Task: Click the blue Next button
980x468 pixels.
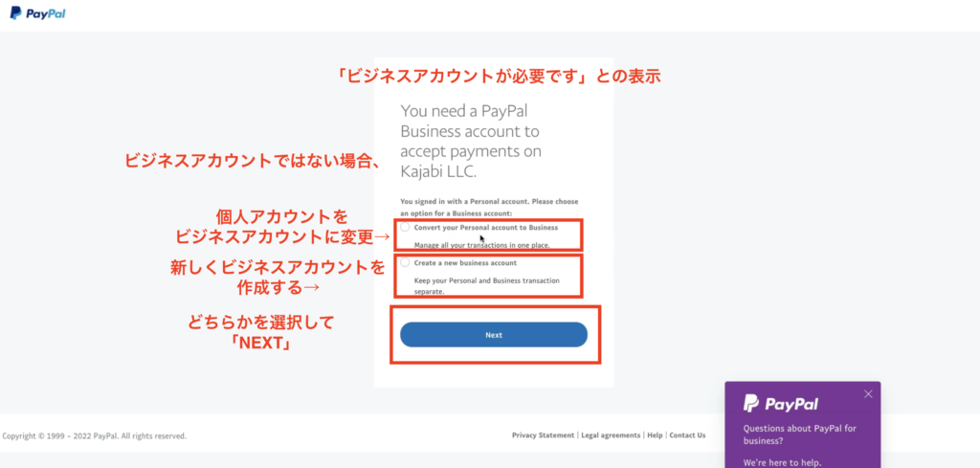Action: pos(494,335)
